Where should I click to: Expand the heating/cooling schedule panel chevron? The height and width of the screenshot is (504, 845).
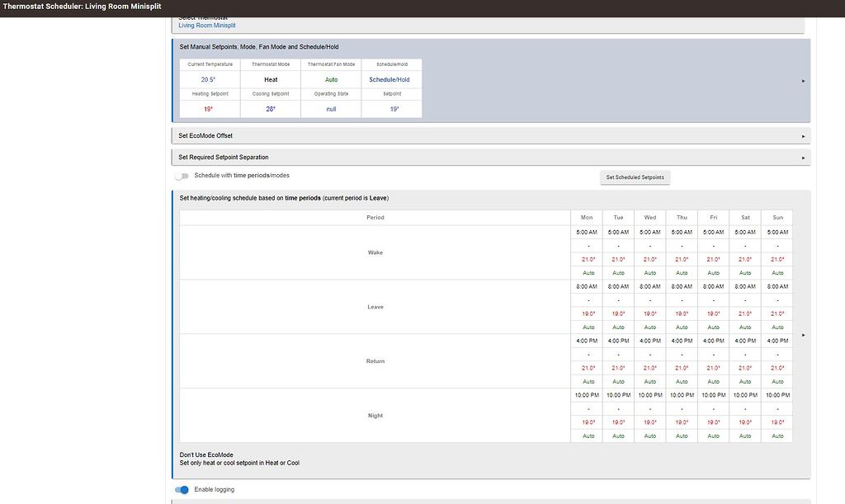(x=801, y=335)
